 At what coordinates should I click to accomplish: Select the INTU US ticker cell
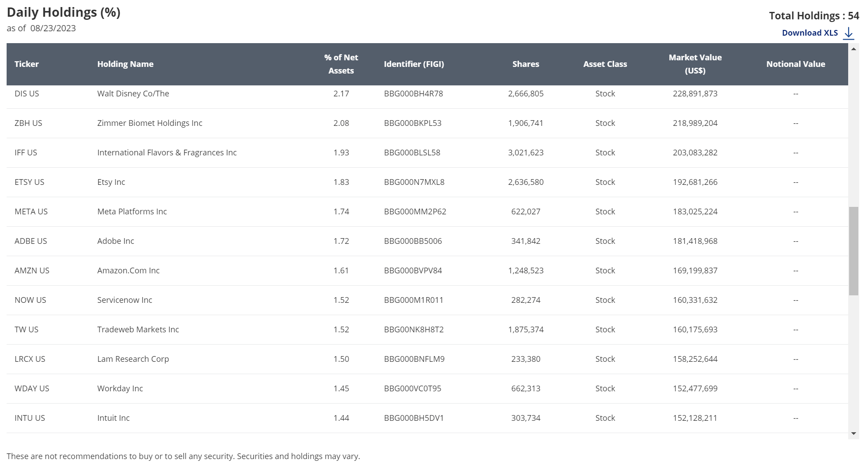[x=30, y=418]
